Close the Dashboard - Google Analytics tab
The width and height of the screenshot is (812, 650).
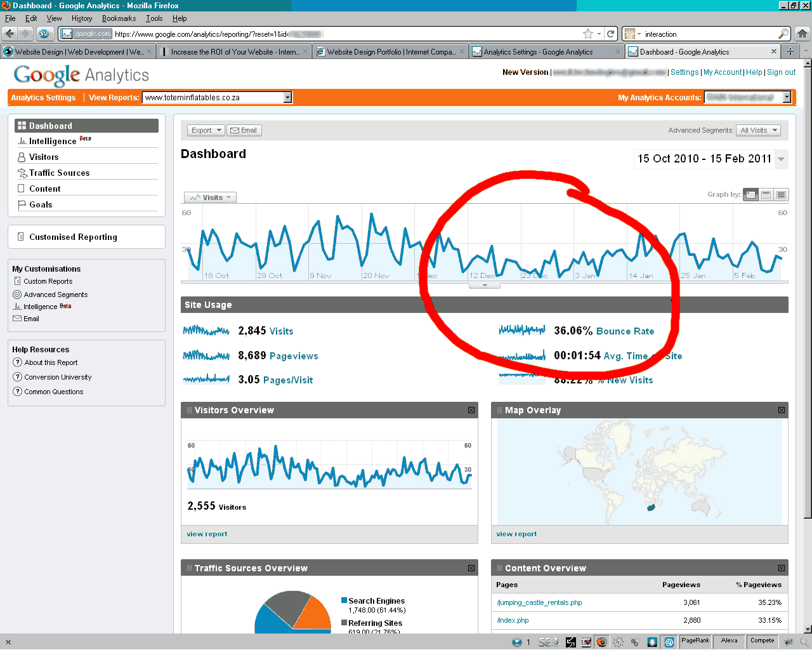click(x=773, y=51)
